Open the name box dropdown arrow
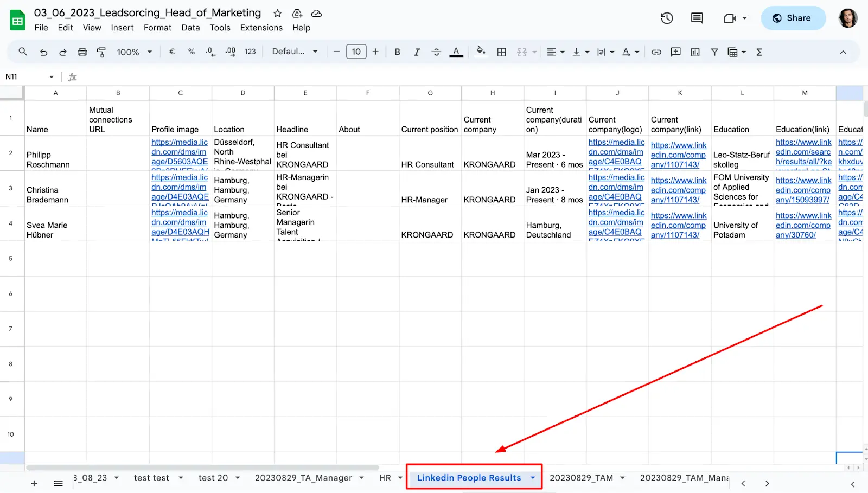Screen dimensions: 868x493 (x=52, y=77)
